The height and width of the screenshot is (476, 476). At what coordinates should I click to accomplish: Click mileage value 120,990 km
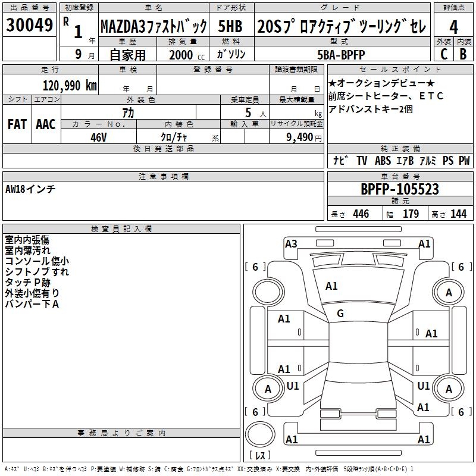point(70,86)
